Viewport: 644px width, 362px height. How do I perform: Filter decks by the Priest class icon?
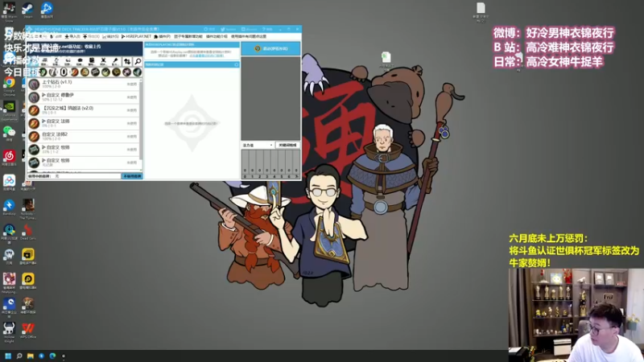(95, 72)
